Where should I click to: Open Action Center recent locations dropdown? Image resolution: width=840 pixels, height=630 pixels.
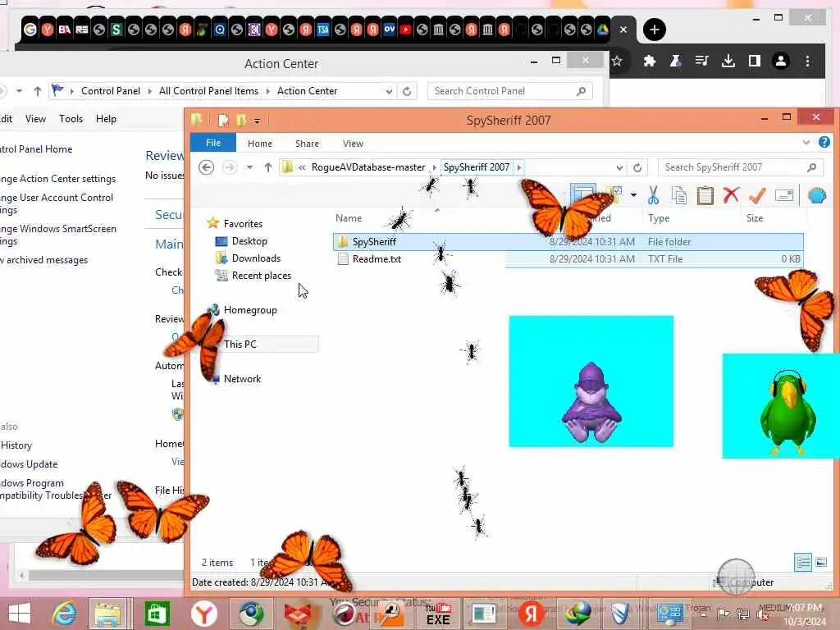[20, 91]
